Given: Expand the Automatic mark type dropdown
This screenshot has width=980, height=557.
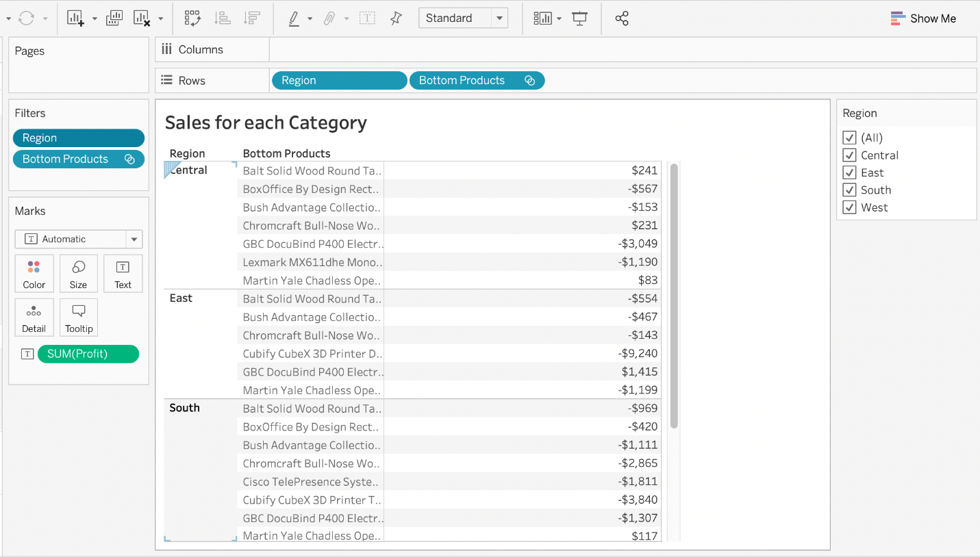Looking at the screenshot, I should point(134,239).
